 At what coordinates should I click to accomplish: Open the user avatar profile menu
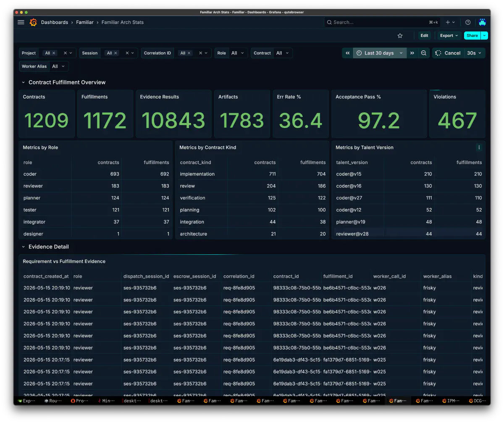482,22
